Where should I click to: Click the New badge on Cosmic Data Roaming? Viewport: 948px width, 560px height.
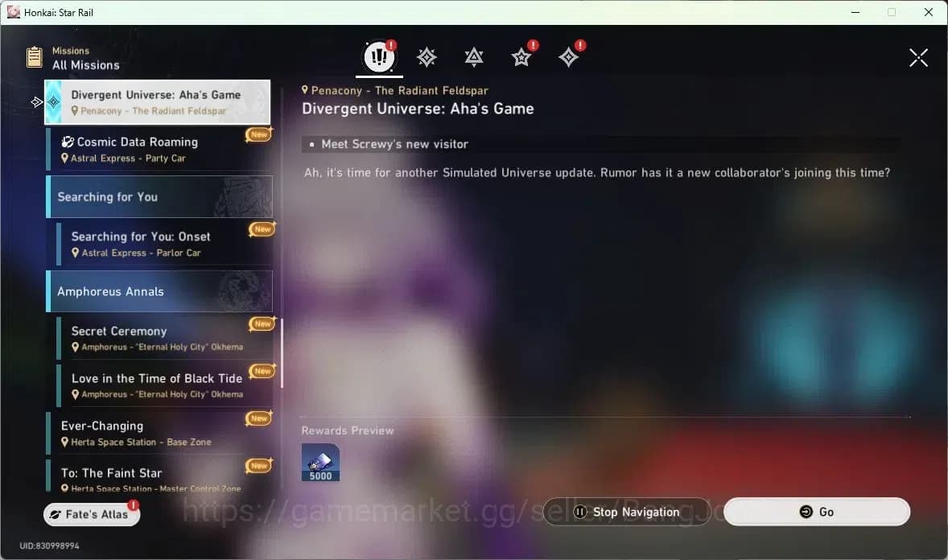259,134
